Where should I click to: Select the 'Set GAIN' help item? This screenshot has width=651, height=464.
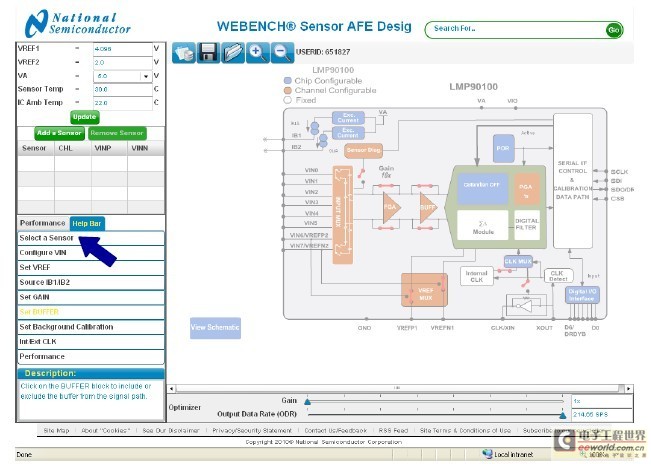coord(91,297)
